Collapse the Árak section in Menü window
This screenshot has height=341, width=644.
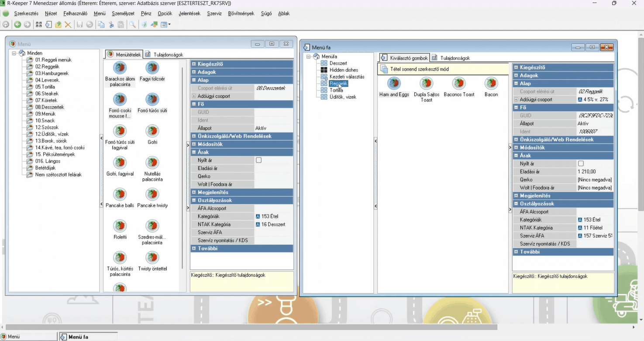pyautogui.click(x=194, y=152)
